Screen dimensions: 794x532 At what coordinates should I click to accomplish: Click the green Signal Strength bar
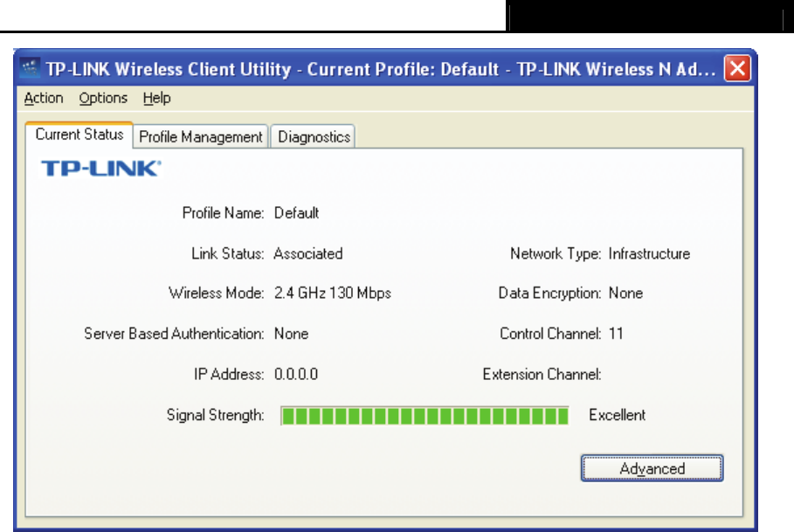[425, 416]
